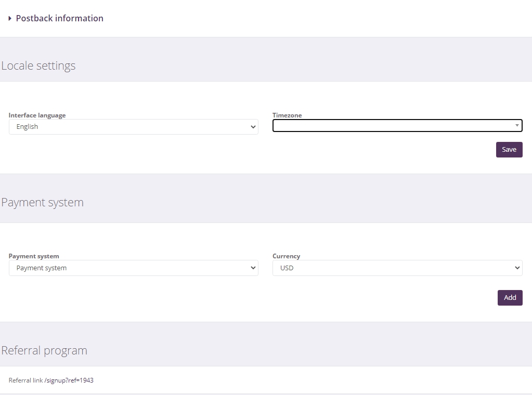Viewport: 532px width, 395px height.
Task: Click the Timezone dropdown arrow icon
Action: coord(517,125)
